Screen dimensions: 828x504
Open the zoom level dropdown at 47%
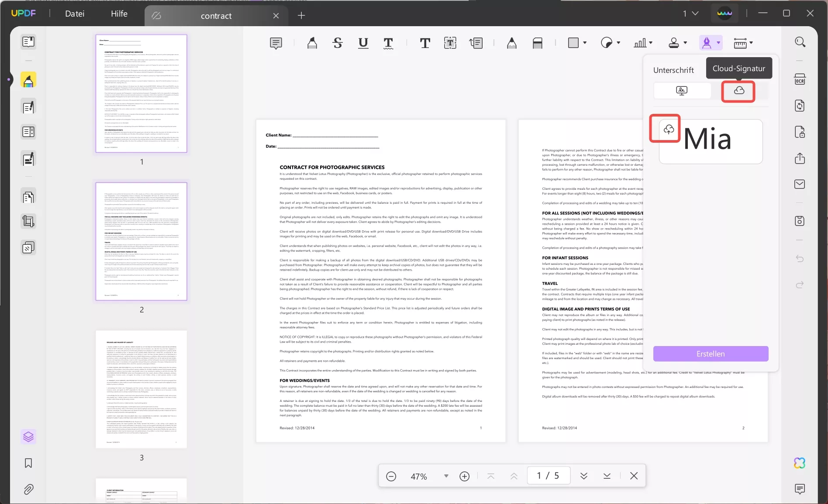(x=446, y=476)
